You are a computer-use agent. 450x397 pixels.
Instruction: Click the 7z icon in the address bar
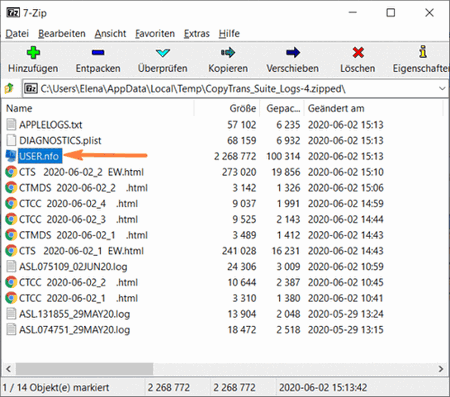click(x=31, y=89)
